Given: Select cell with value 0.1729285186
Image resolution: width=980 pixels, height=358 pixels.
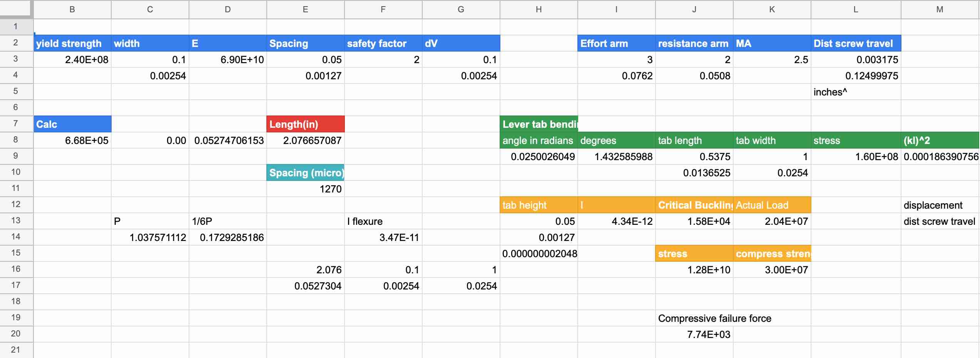Looking at the screenshot, I should [x=228, y=238].
